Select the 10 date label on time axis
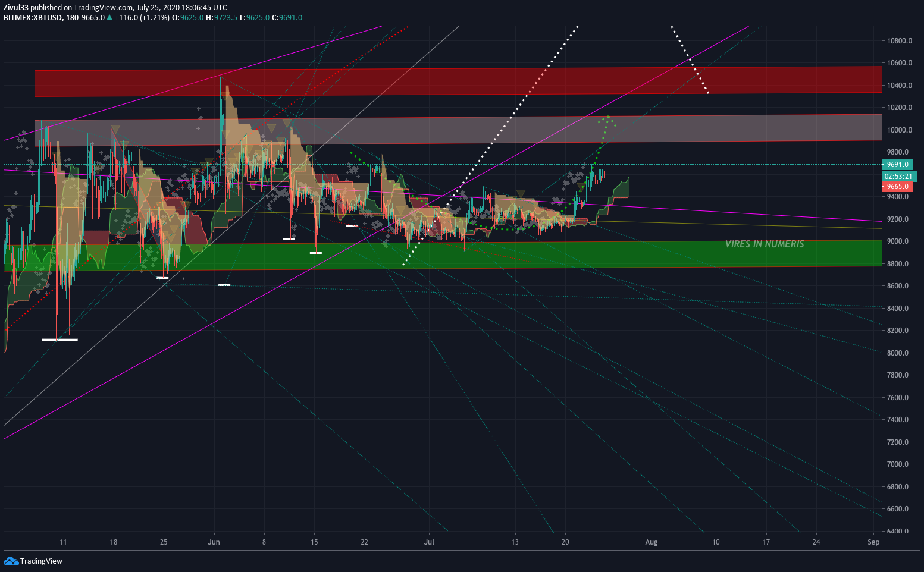 [x=716, y=542]
